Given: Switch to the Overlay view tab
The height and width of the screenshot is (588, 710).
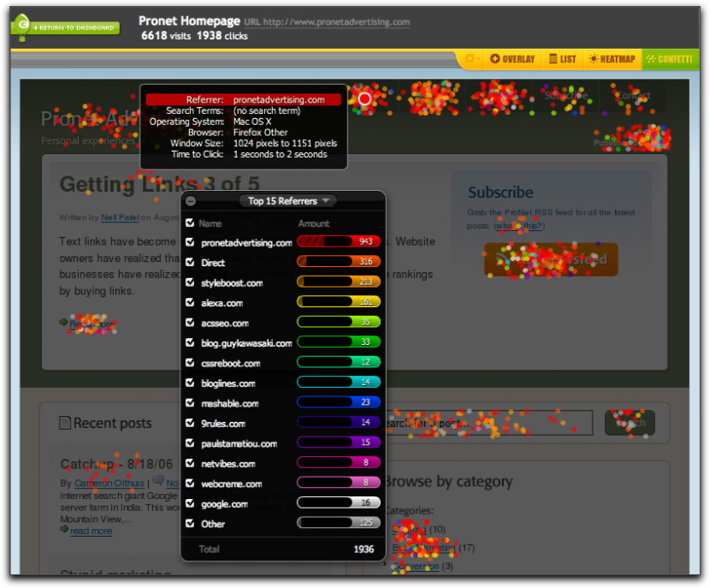Looking at the screenshot, I should [x=512, y=59].
